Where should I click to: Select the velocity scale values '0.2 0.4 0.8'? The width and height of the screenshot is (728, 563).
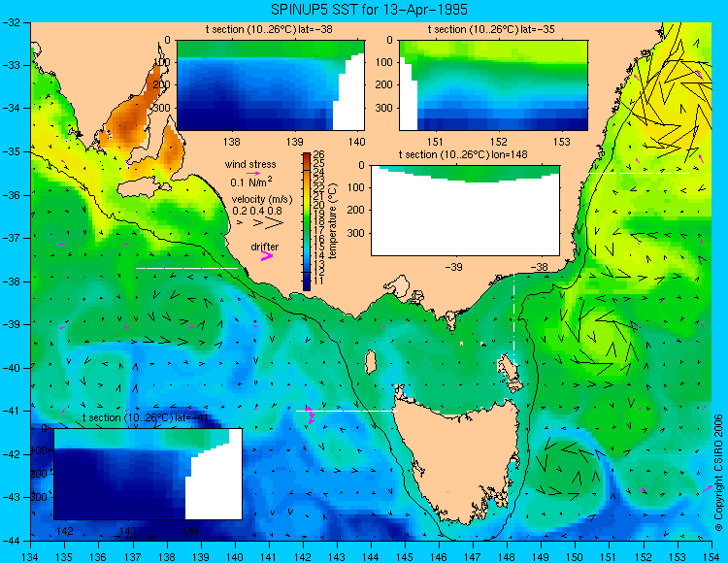[257, 211]
